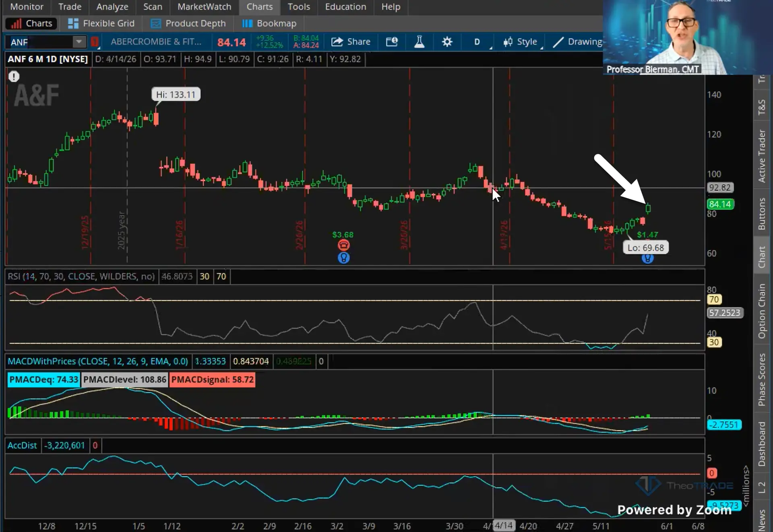Select the Analyze main tab
773x532 pixels.
tap(112, 7)
